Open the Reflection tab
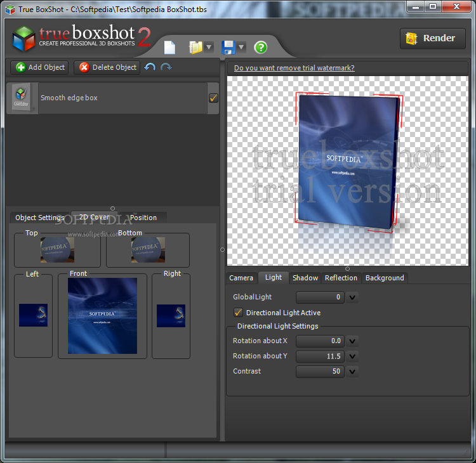 coord(341,278)
